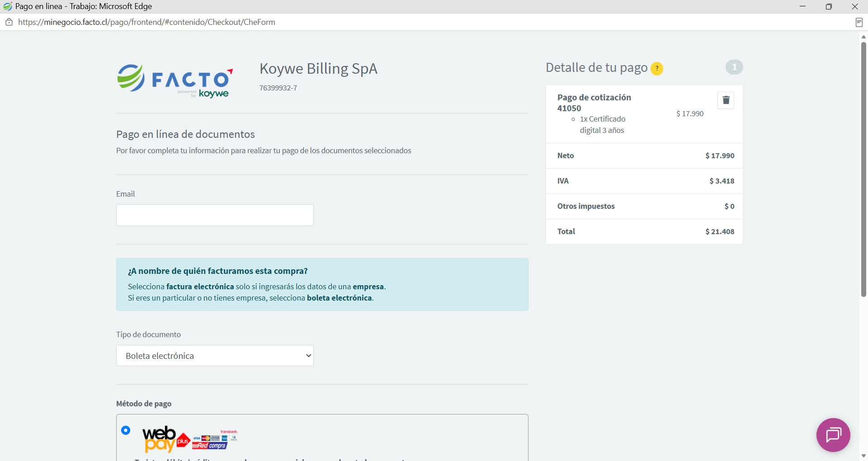
Task: Click the Neto amount $ 17.990 in bold
Action: point(720,155)
